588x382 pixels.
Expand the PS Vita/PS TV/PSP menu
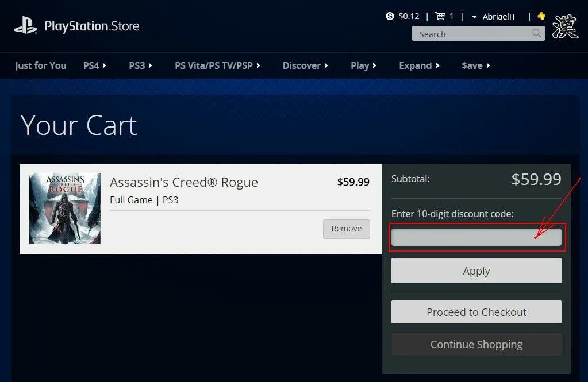(217, 65)
